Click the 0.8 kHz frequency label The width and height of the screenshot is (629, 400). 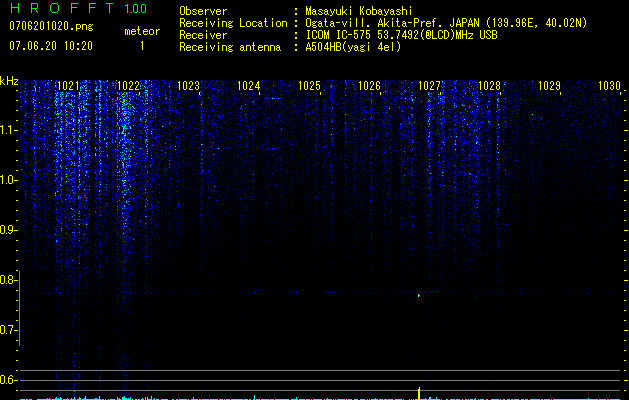[x=8, y=280]
